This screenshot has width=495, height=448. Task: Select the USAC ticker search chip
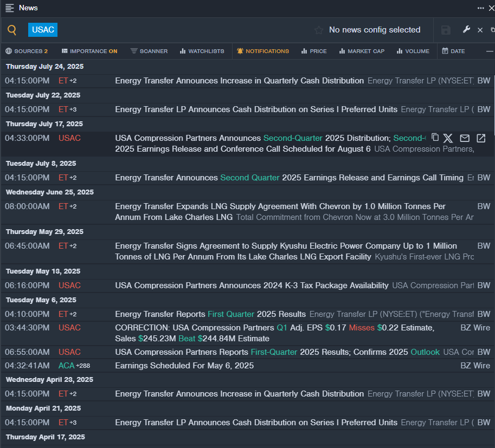pos(43,30)
